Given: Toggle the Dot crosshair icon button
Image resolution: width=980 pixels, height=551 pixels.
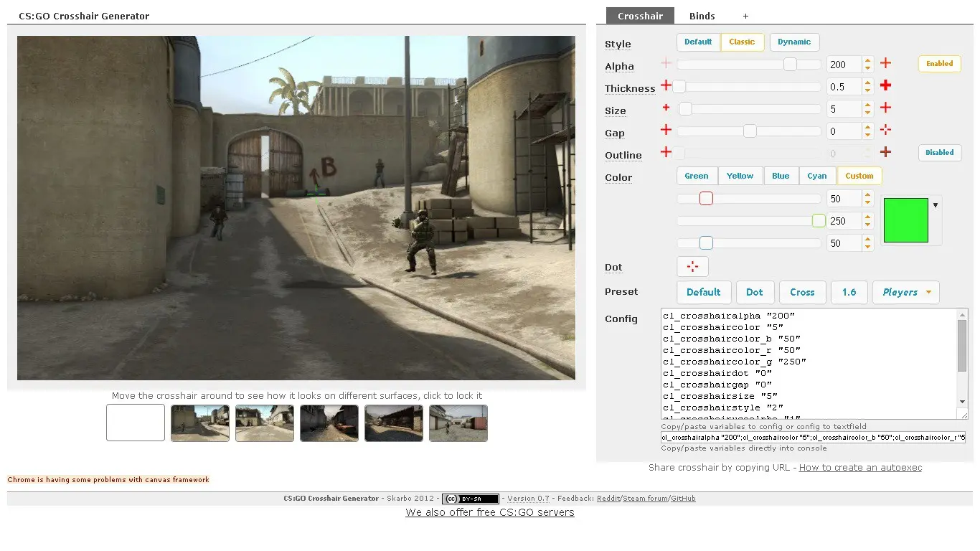Looking at the screenshot, I should (692, 266).
